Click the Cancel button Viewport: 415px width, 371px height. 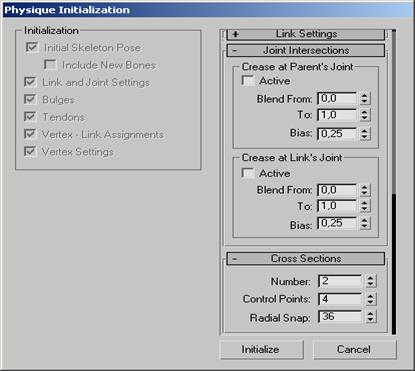pyautogui.click(x=355, y=349)
